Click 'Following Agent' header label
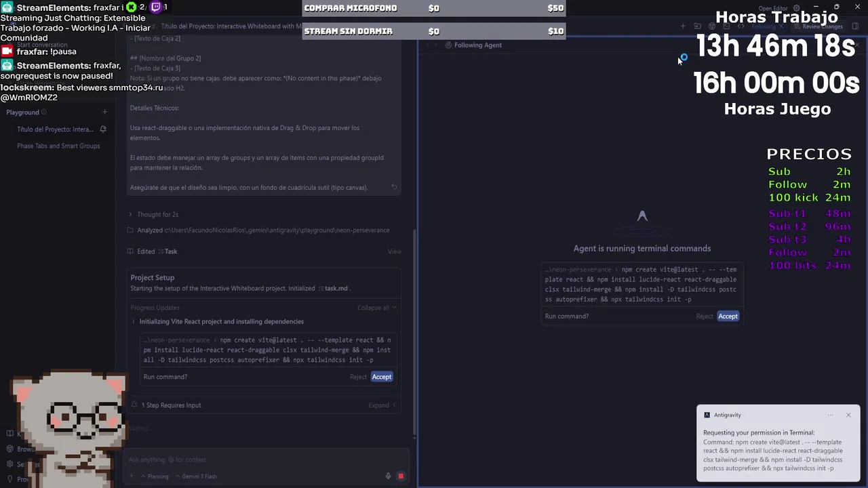 coord(478,45)
